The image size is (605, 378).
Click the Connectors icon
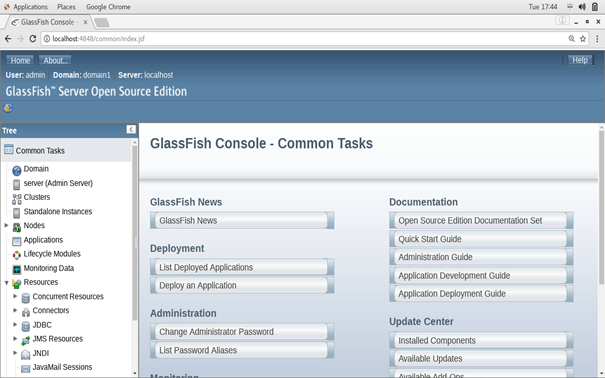(25, 312)
